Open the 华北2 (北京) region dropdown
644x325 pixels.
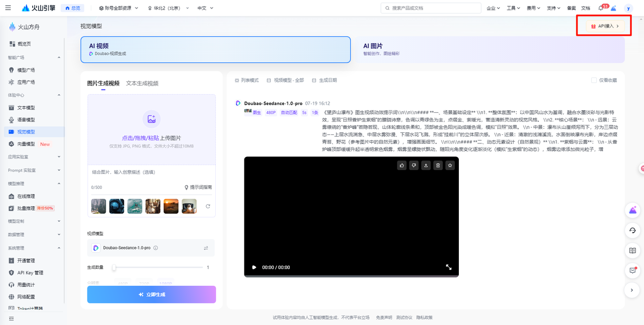click(x=169, y=8)
